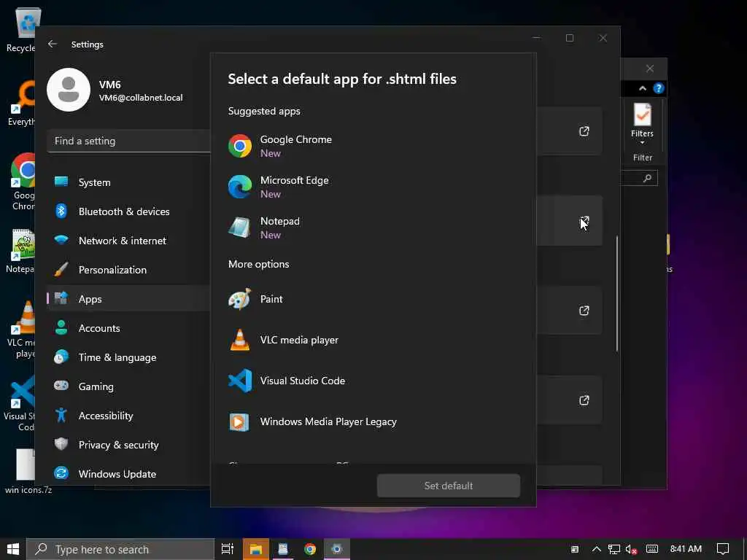
Task: Pick the Windows Media Player Legacy icon
Action: (x=239, y=421)
